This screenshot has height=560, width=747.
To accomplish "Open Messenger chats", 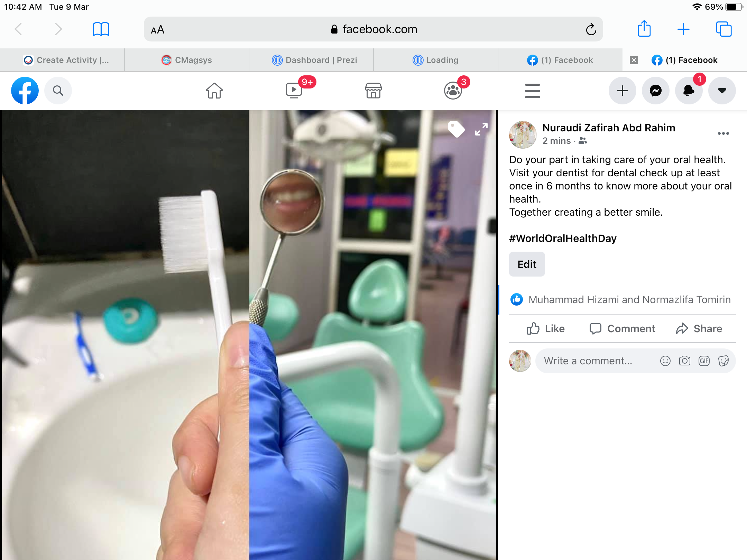I will click(656, 91).
